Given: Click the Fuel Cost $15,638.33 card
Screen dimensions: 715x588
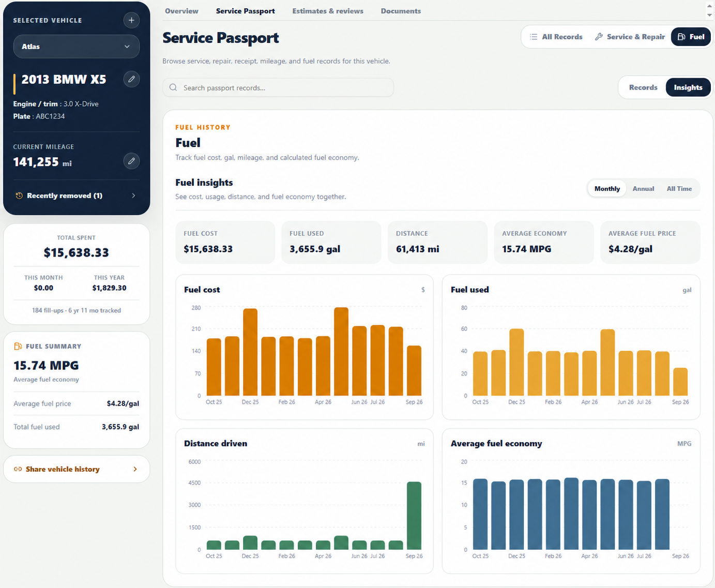Looking at the screenshot, I should pos(225,242).
